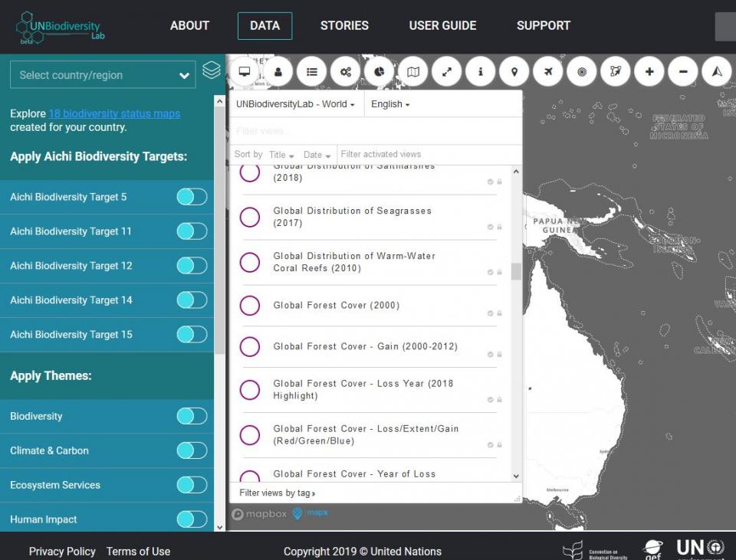Open the share screen tool
The height and width of the screenshot is (560, 736).
point(245,71)
